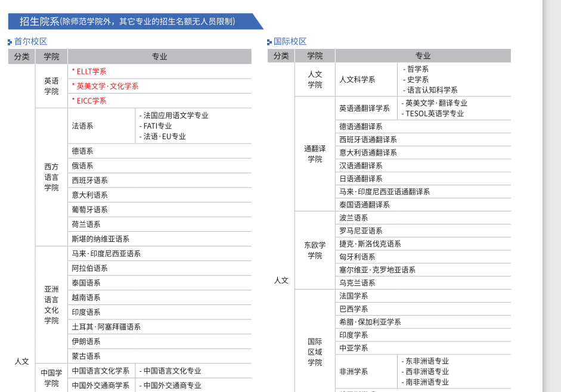
Task: Click the 西班牙语系 row
Action: (160, 181)
